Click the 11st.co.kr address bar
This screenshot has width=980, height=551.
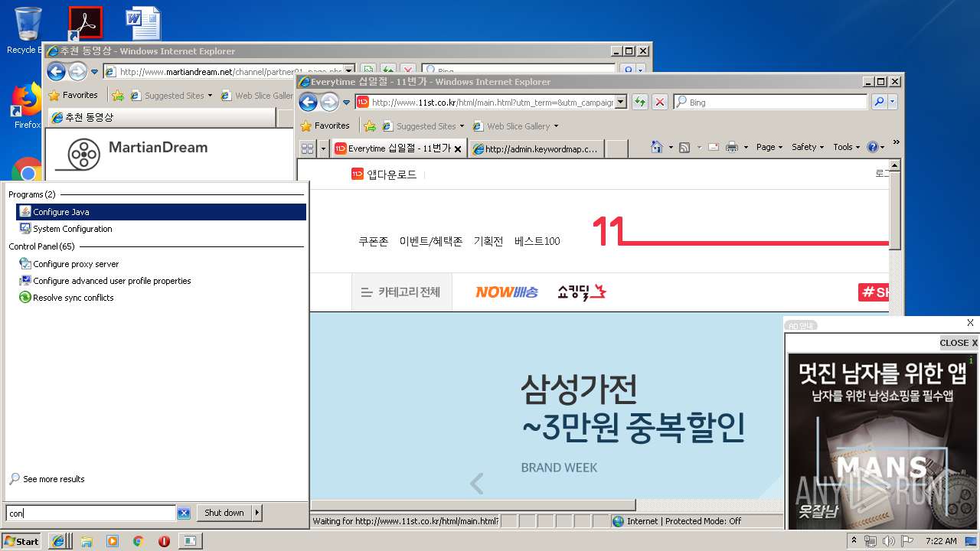[x=485, y=102]
